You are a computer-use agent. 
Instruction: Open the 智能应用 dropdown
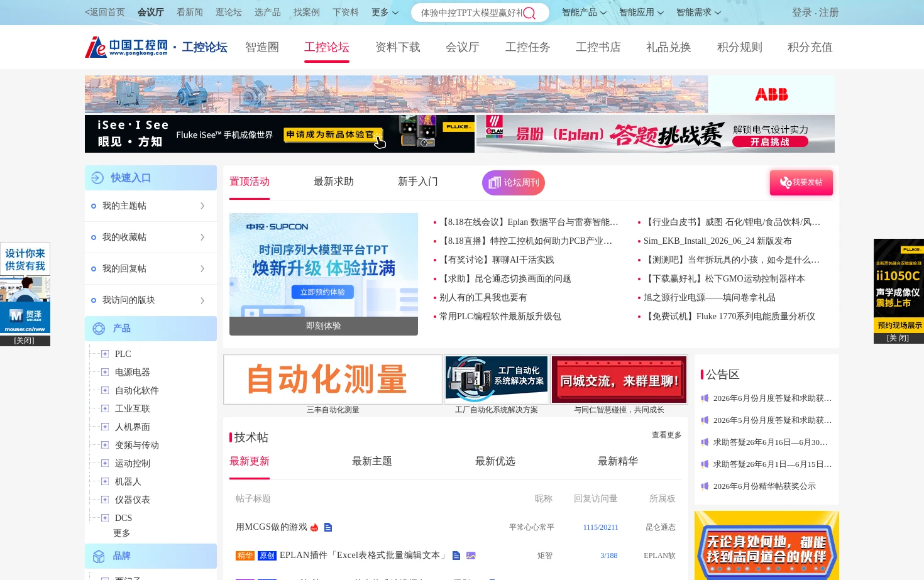[x=641, y=12]
